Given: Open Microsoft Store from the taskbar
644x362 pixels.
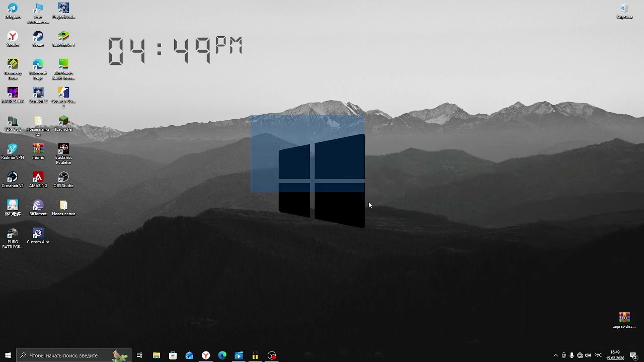Looking at the screenshot, I should [x=173, y=355].
